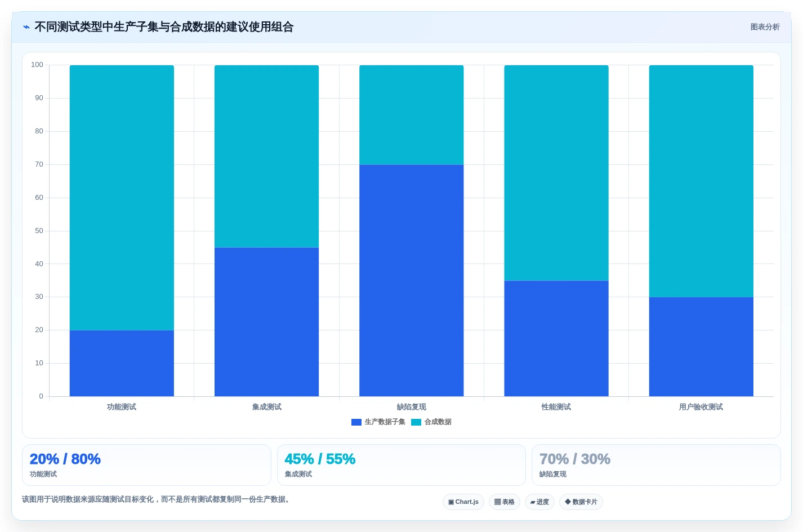Select the Chart.js tag chip
The image size is (803, 532).
point(463,502)
